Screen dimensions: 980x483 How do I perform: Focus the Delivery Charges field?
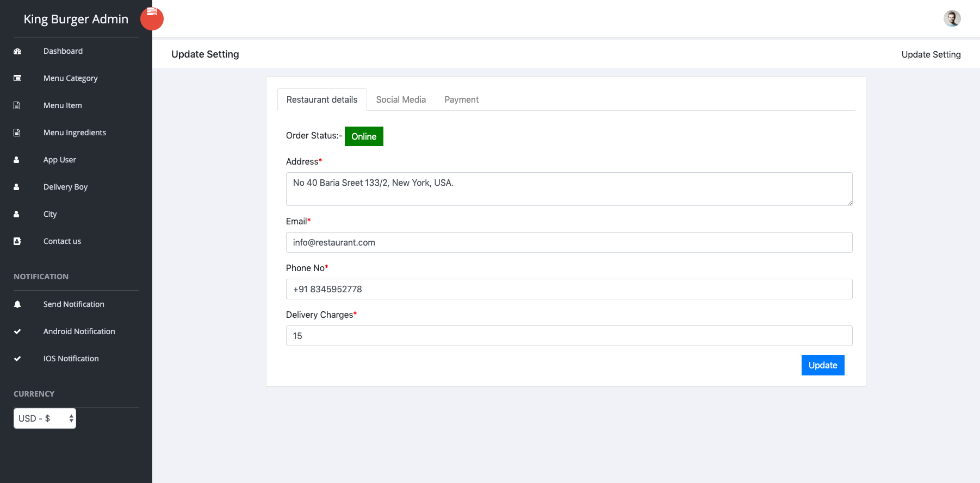[x=569, y=336]
